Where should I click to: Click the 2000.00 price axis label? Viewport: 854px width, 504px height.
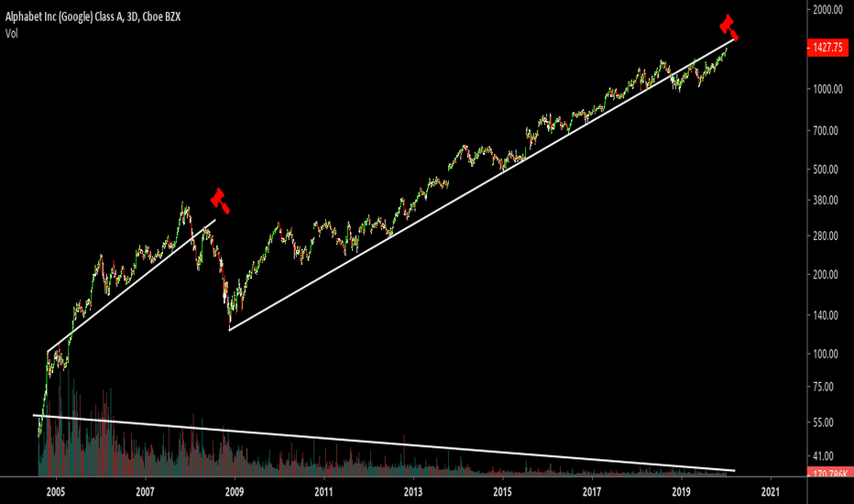827,9
